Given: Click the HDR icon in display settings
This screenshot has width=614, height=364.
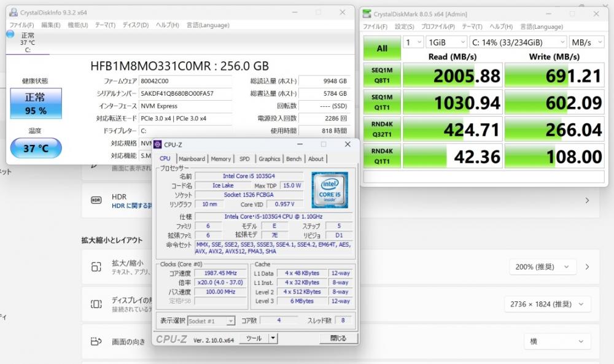Looking at the screenshot, I should tap(96, 200).
